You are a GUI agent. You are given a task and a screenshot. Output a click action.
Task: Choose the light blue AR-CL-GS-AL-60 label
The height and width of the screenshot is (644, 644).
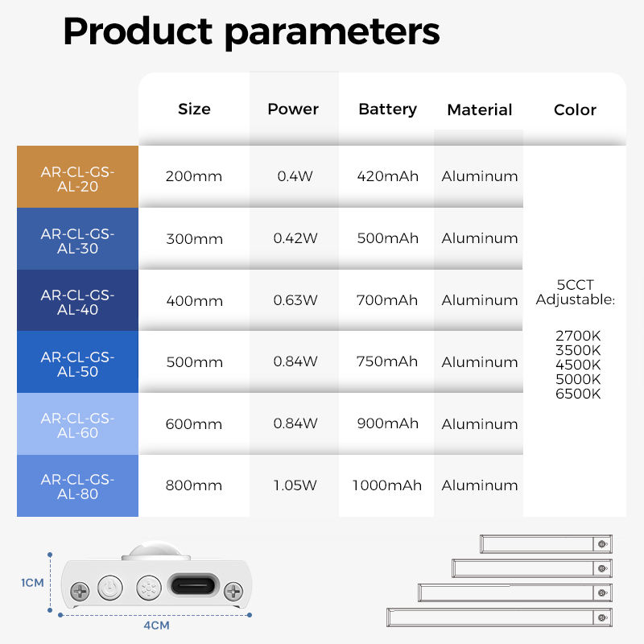[x=77, y=425]
